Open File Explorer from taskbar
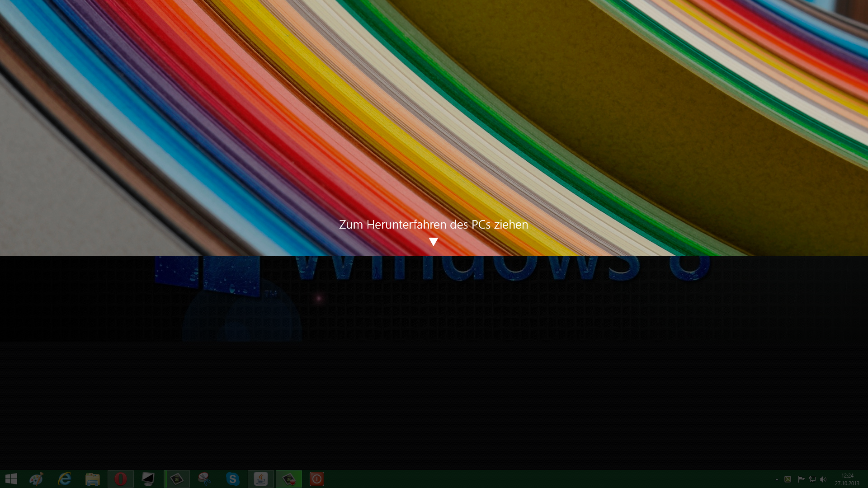The height and width of the screenshot is (488, 868). pos(93,479)
